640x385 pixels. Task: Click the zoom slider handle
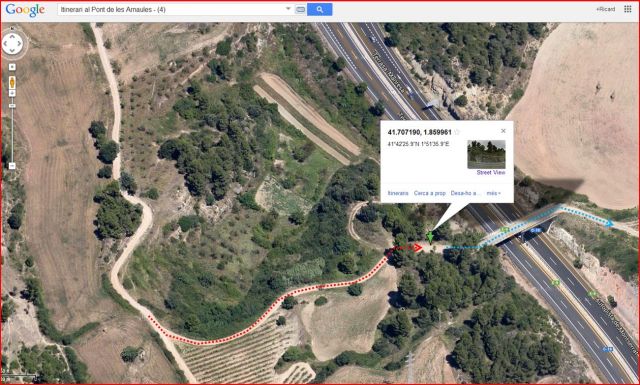(12, 106)
